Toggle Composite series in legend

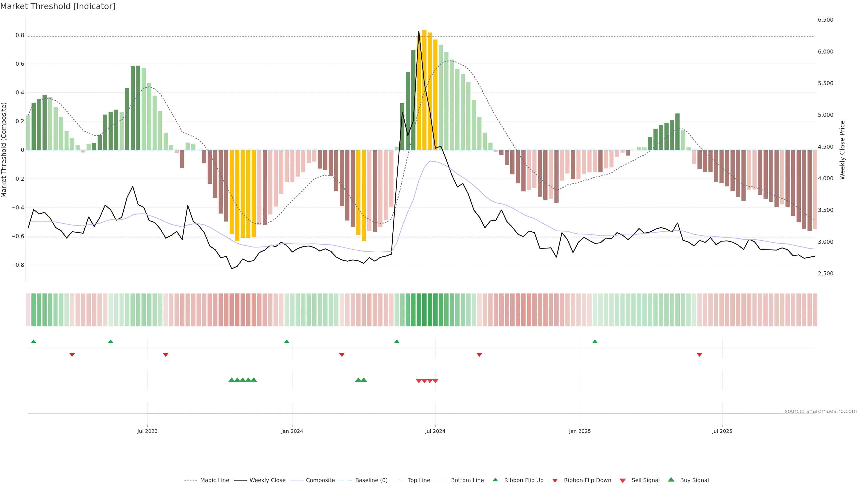pyautogui.click(x=320, y=480)
